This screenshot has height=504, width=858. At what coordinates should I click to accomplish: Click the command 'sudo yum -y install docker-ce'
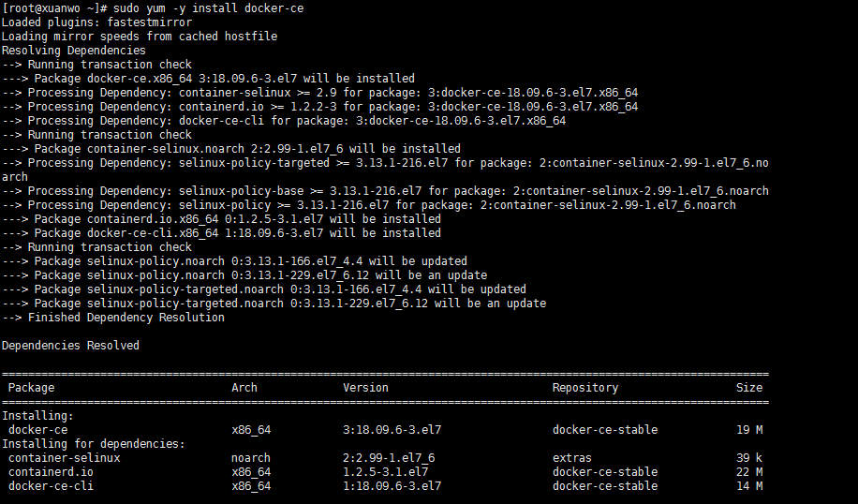(209, 8)
